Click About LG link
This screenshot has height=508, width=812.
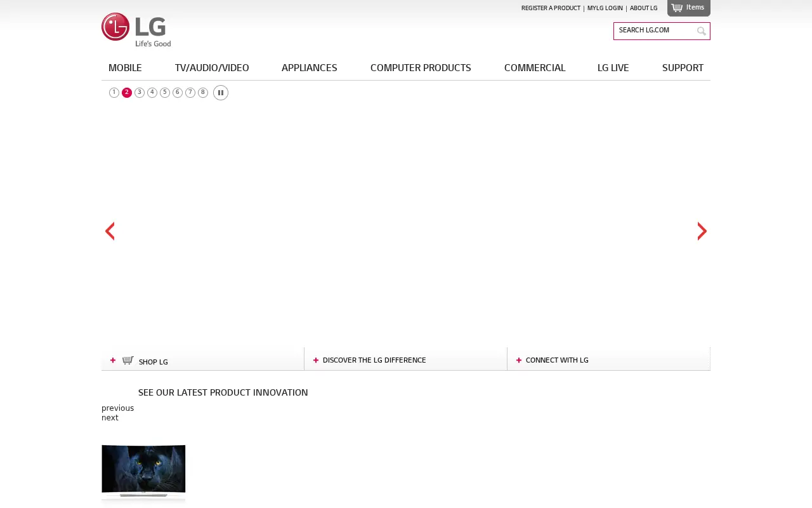pos(644,8)
